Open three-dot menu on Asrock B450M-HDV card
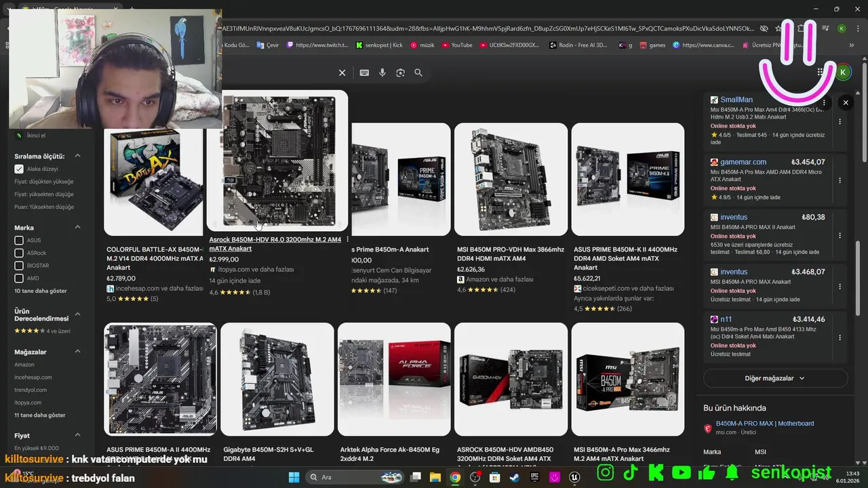 [348, 239]
